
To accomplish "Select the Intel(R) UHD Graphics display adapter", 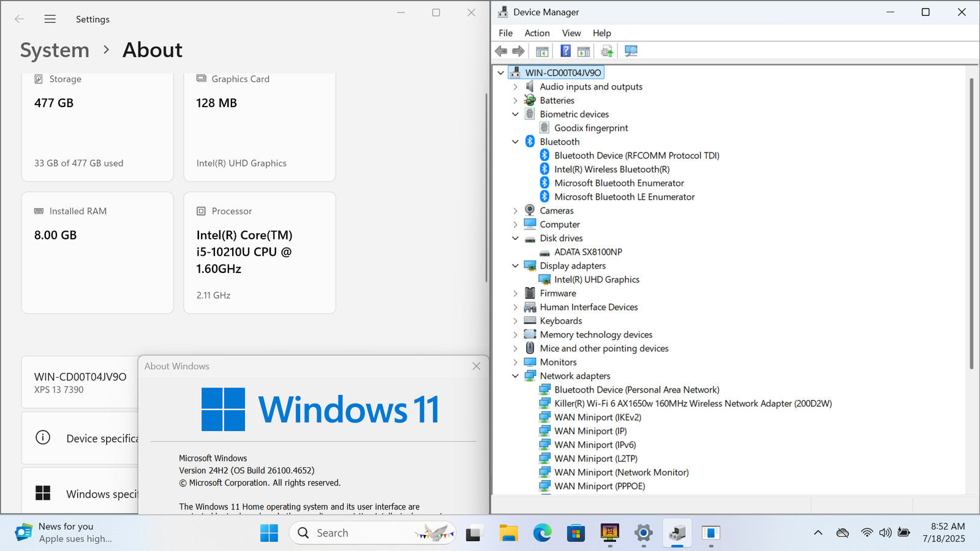I will [x=596, y=280].
